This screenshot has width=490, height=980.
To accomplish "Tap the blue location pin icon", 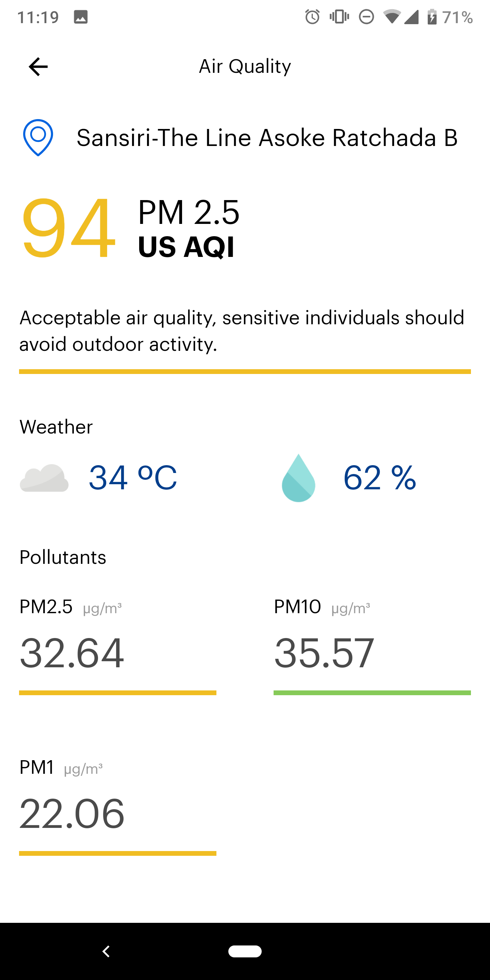I will [x=38, y=138].
